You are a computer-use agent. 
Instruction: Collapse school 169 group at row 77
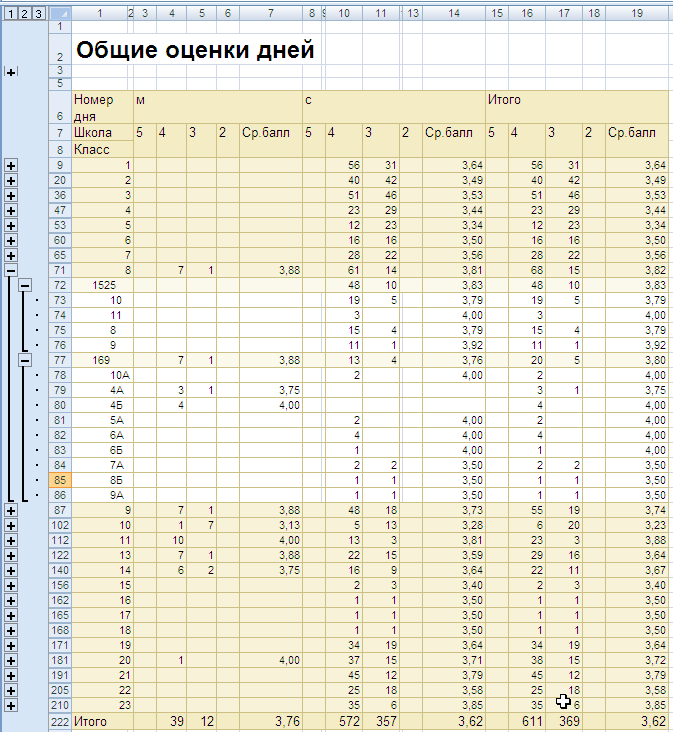click(25, 360)
